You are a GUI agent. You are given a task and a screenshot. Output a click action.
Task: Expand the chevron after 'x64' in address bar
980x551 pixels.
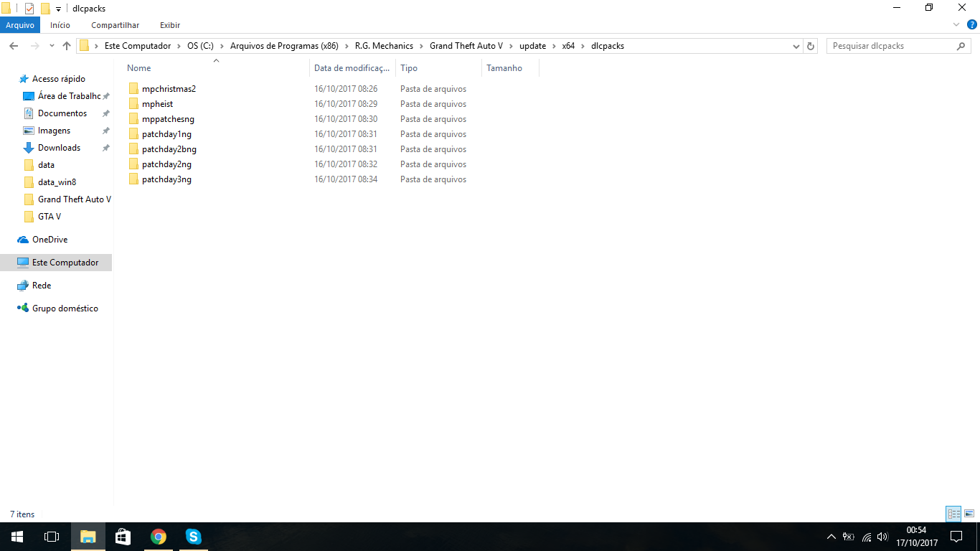pos(583,46)
